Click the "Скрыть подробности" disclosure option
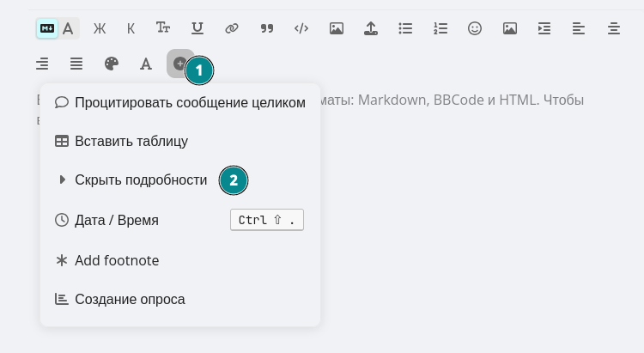Image resolution: width=644 pixels, height=353 pixels. (141, 180)
